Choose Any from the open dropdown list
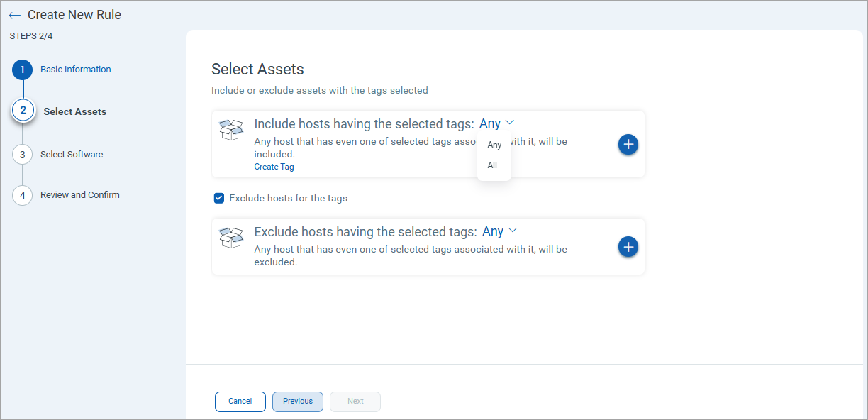The width and height of the screenshot is (868, 420). (x=494, y=145)
